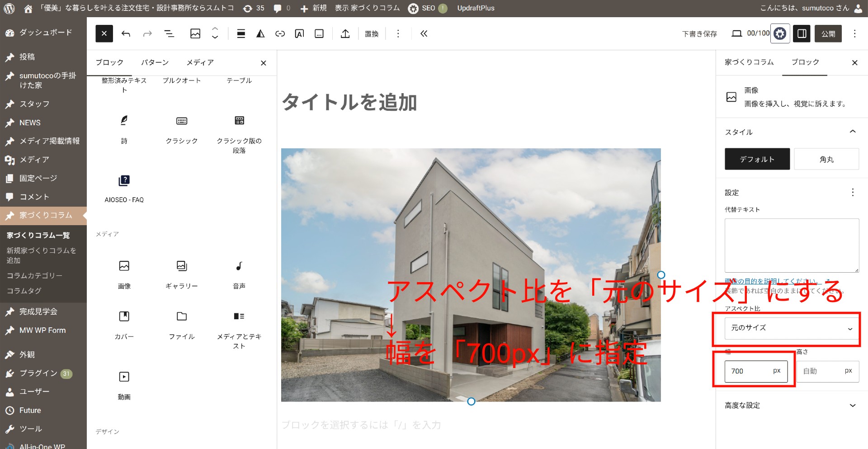Toggle the settings sidebar panel button
This screenshot has height=449, width=868.
(802, 33)
